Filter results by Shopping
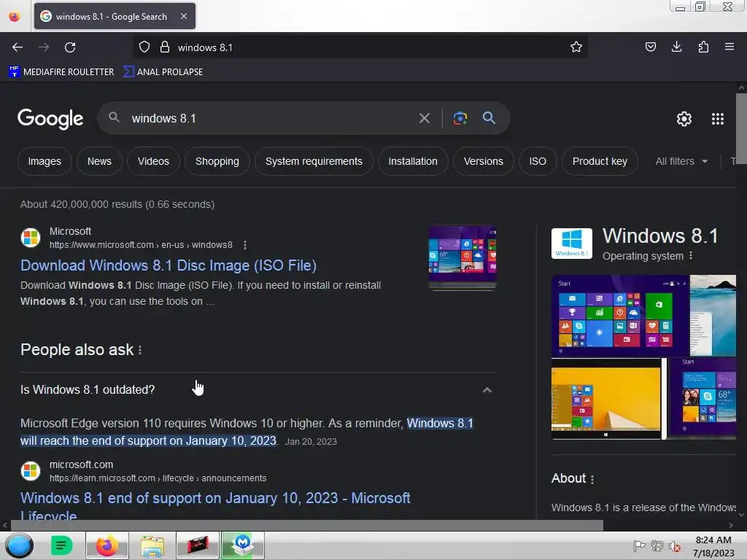This screenshot has width=747, height=560. click(217, 161)
